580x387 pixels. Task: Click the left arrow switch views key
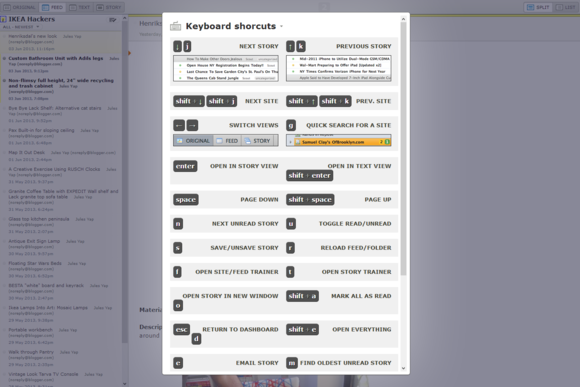point(179,125)
